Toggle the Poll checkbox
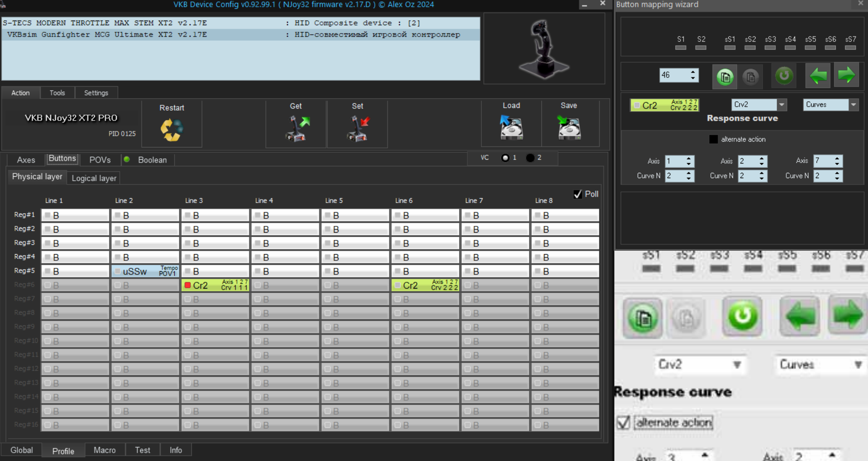 [x=578, y=194]
